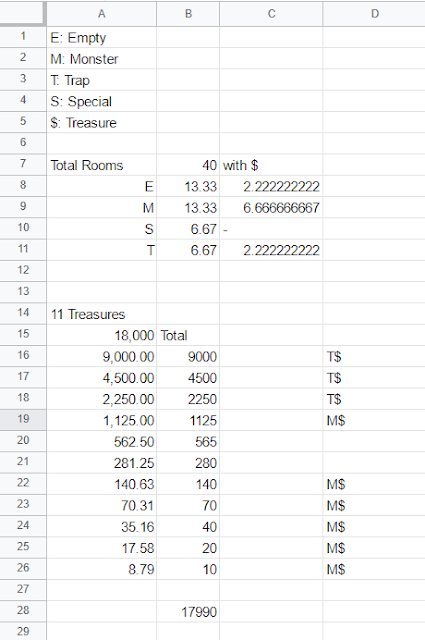
Task: Click cell 40 in row 24
Action: tap(188, 526)
